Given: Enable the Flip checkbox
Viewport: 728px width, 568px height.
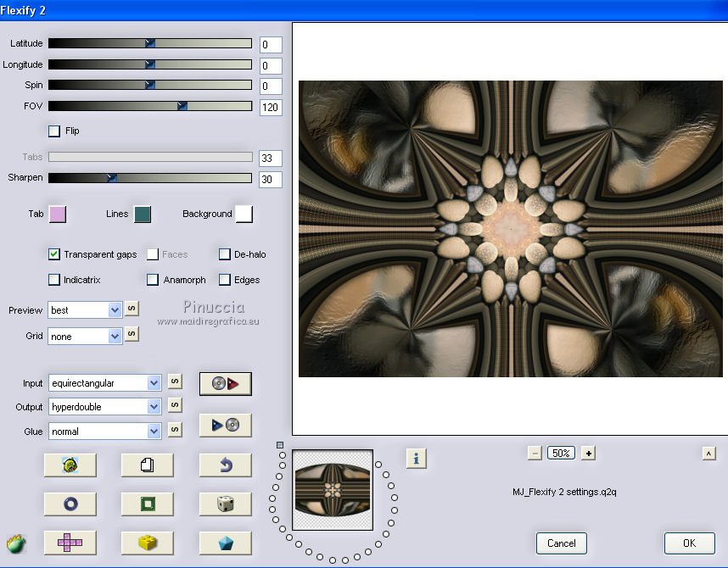Looking at the screenshot, I should (x=55, y=131).
